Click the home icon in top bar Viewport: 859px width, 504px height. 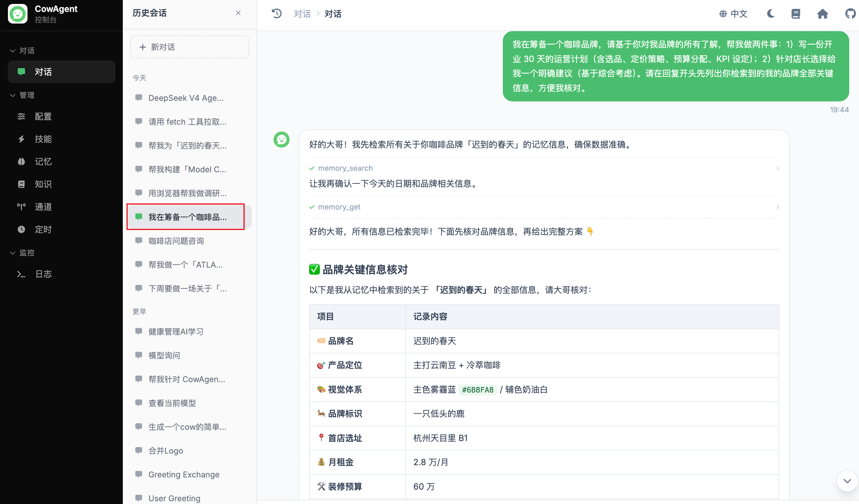[823, 14]
